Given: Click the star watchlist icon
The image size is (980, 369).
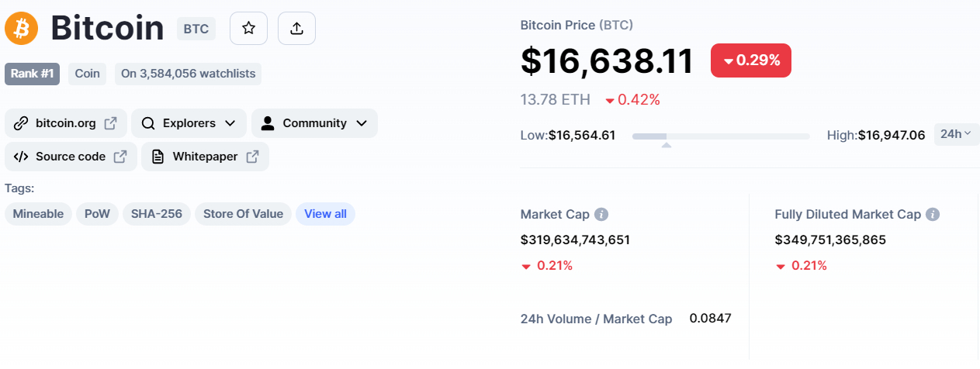Looking at the screenshot, I should point(248,29).
